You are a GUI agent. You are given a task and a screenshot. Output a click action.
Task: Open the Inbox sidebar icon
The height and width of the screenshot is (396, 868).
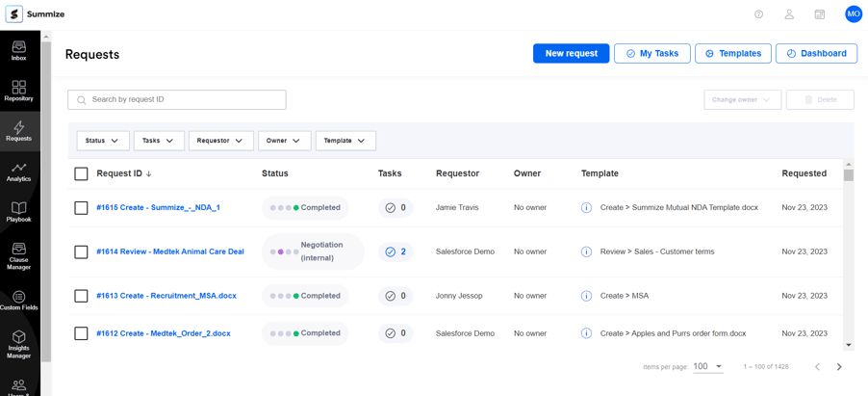click(x=19, y=50)
